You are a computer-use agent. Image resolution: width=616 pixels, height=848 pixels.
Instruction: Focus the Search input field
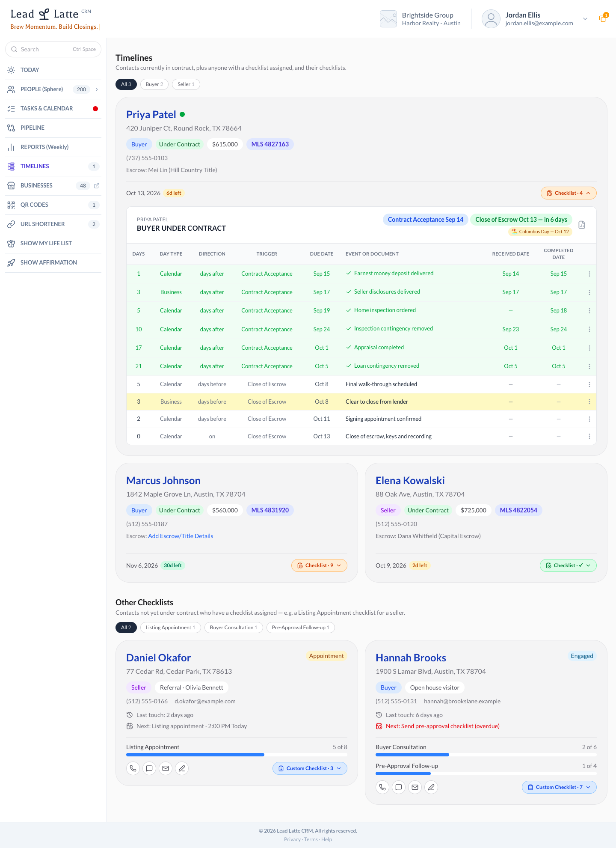(53, 49)
